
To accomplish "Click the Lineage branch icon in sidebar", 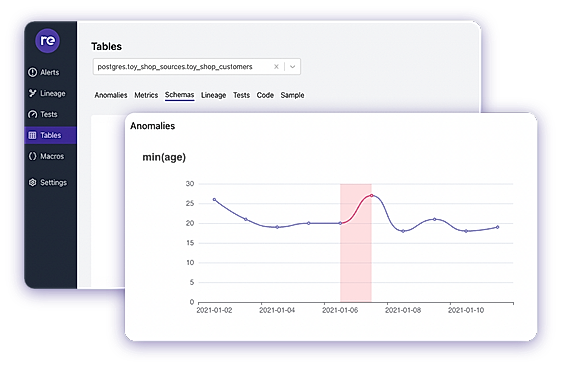I will (33, 93).
